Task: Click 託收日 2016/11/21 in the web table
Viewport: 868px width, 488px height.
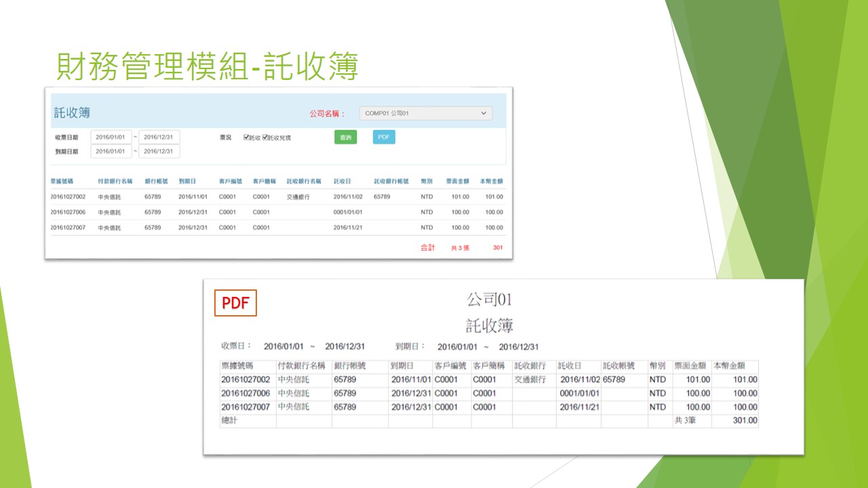Action: pos(348,228)
